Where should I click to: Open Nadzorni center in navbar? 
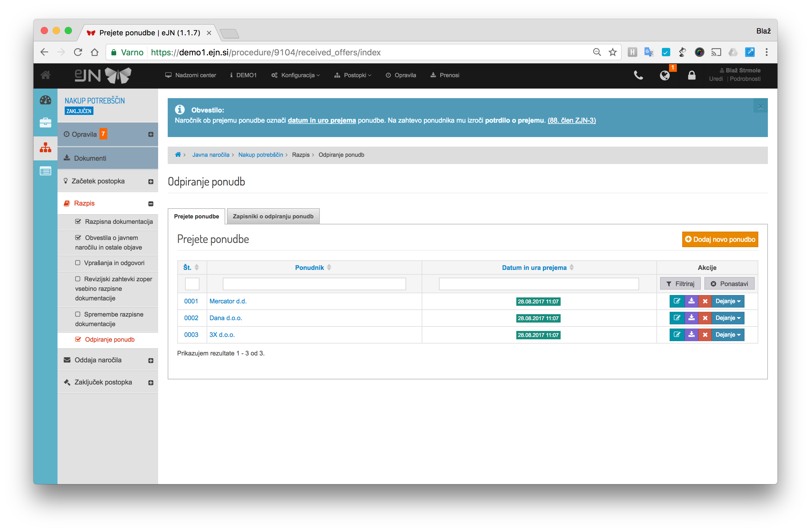190,75
